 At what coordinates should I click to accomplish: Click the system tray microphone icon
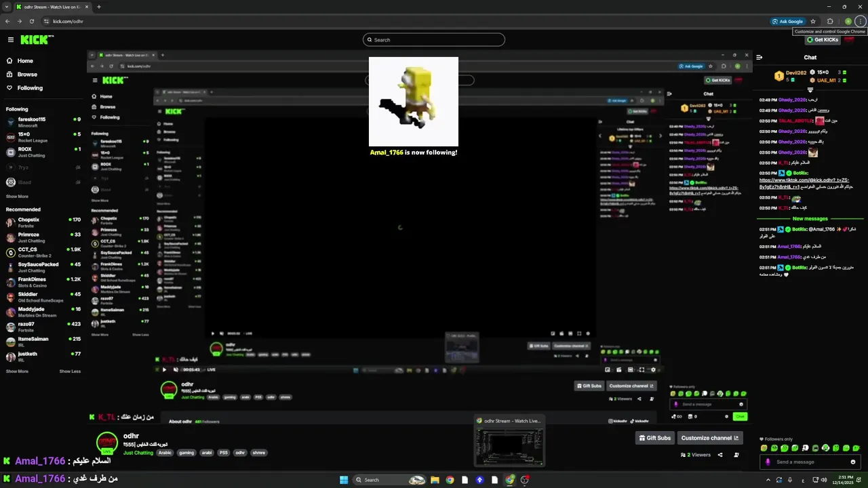[790, 480]
